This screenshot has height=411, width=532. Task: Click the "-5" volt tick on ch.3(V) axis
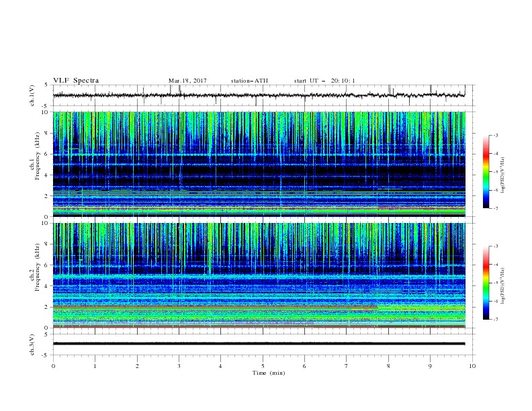[45, 355]
